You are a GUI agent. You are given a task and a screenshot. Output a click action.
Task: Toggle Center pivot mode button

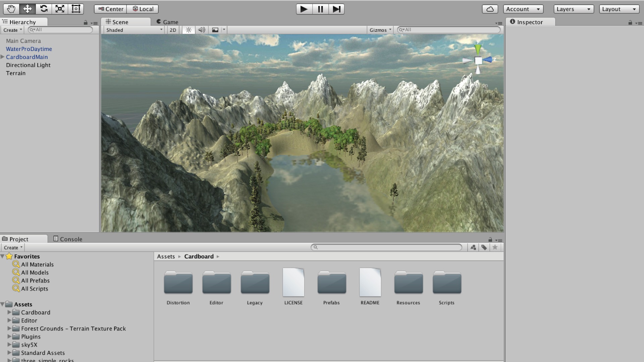coord(110,9)
